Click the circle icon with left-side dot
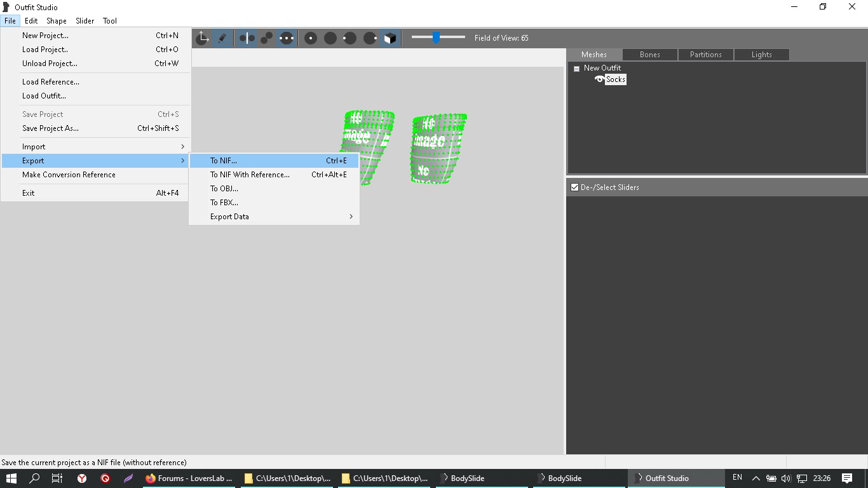The height and width of the screenshot is (488, 868). 350,38
